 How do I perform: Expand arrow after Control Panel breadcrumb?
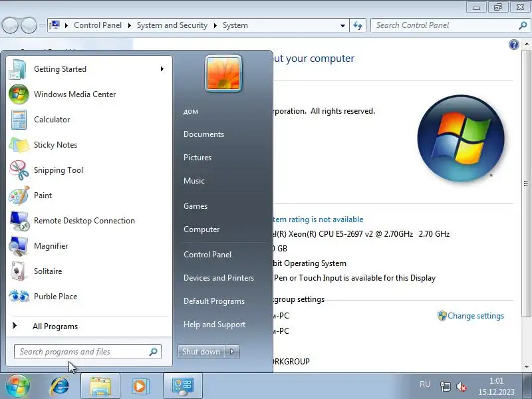129,25
